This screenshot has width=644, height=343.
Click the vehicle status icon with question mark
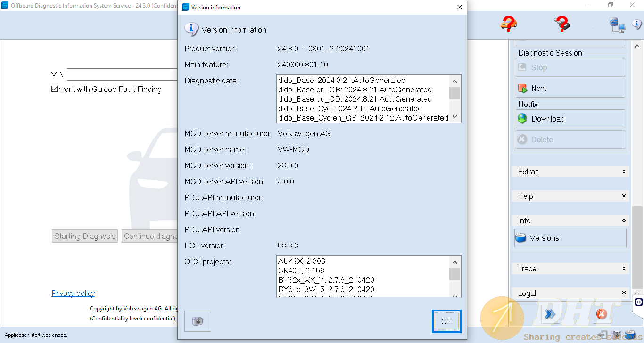coord(509,24)
